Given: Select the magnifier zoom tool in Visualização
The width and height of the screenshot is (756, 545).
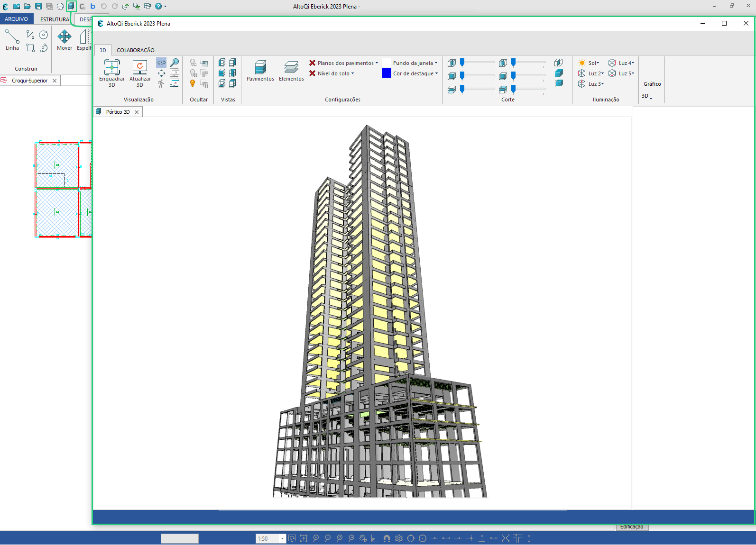Looking at the screenshot, I should click(175, 63).
